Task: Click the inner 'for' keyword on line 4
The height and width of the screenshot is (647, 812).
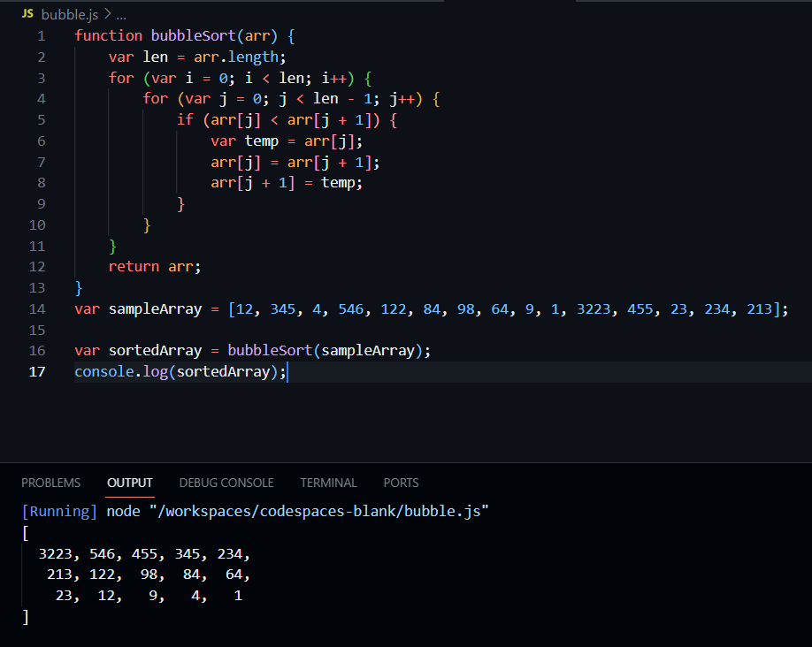Action: click(156, 98)
